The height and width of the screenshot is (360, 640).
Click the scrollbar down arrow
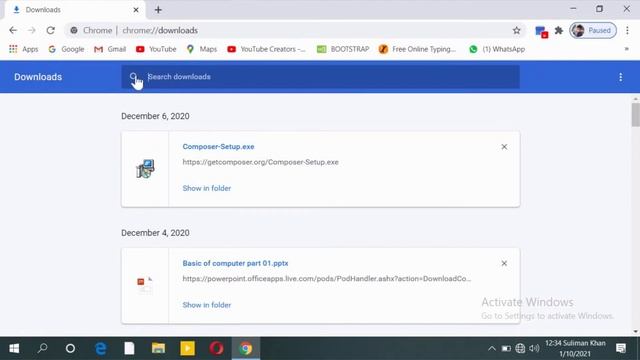(x=636, y=331)
